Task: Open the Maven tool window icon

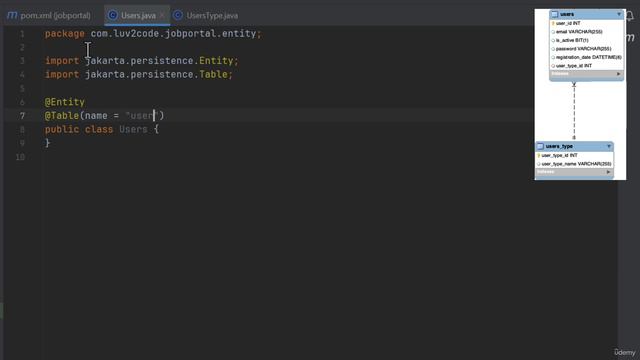Action: (631, 38)
